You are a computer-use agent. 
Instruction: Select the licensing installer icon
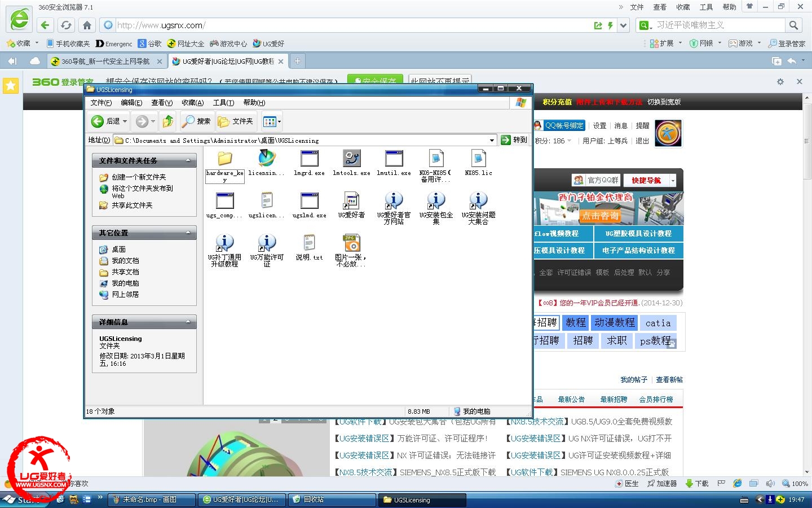[267, 159]
